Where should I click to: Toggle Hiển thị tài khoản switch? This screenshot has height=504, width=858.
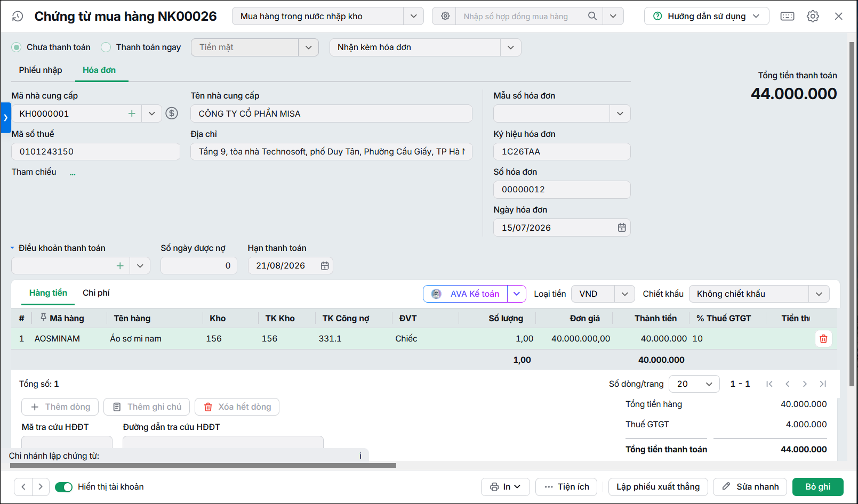63,487
